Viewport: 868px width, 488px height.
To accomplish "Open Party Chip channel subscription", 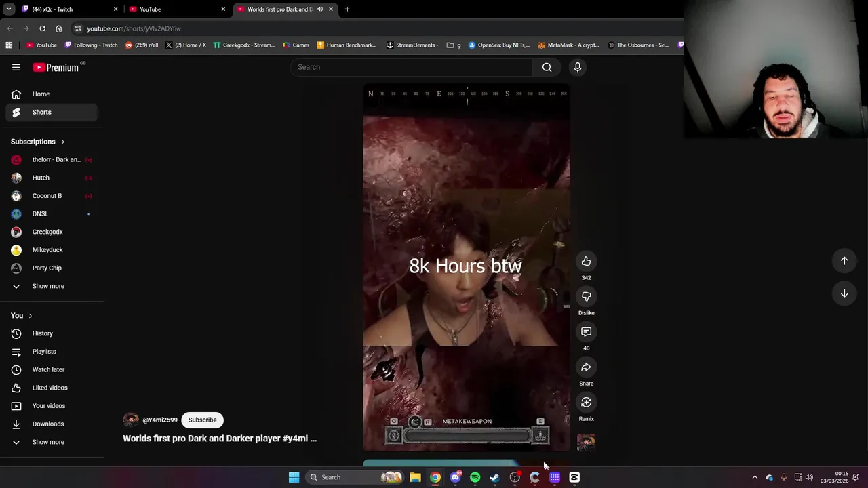I will coord(52,268).
